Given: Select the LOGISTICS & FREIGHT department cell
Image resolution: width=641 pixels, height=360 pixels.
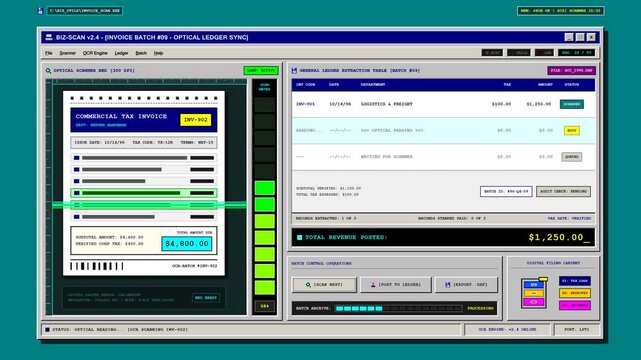Looking at the screenshot, I should 387,104.
